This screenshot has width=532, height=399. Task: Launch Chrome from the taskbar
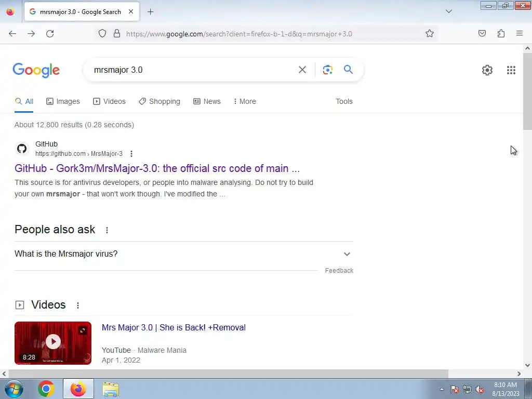tap(46, 389)
